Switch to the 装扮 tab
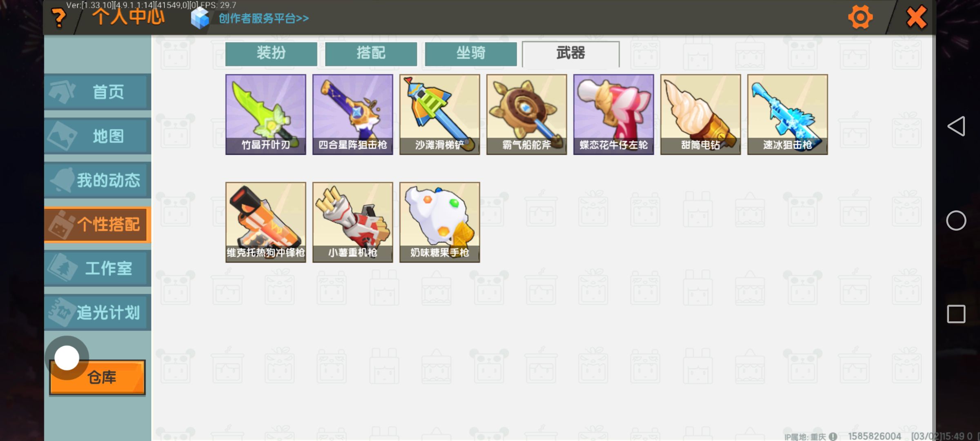 pos(271,53)
